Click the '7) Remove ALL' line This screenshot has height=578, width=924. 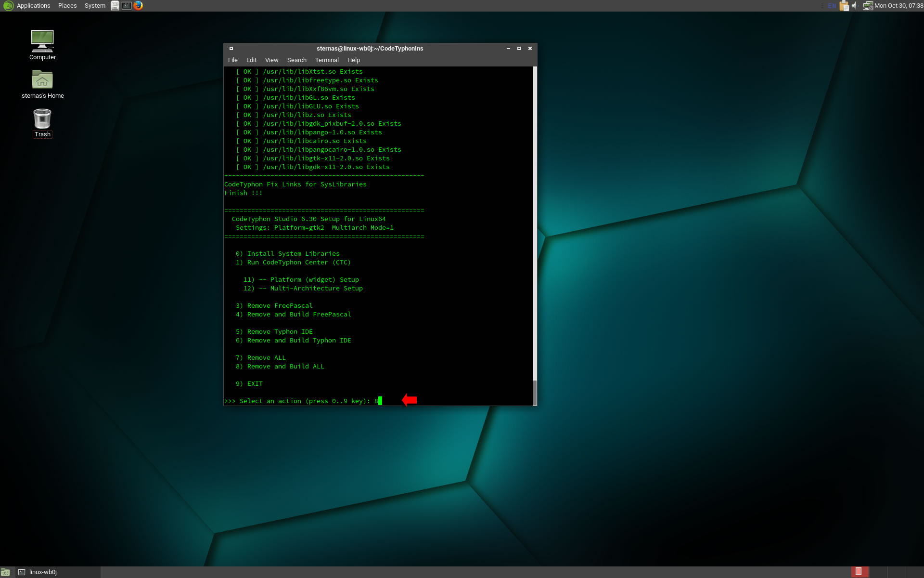261,358
